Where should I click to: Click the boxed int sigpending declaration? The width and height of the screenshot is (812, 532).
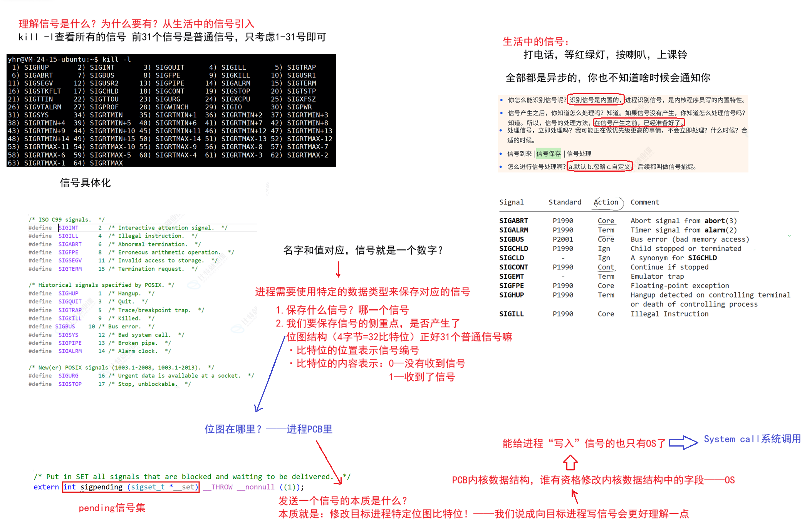(131, 487)
